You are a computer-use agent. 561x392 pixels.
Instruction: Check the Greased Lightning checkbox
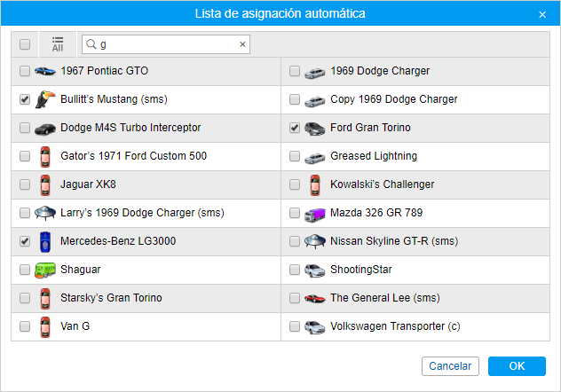pos(295,156)
